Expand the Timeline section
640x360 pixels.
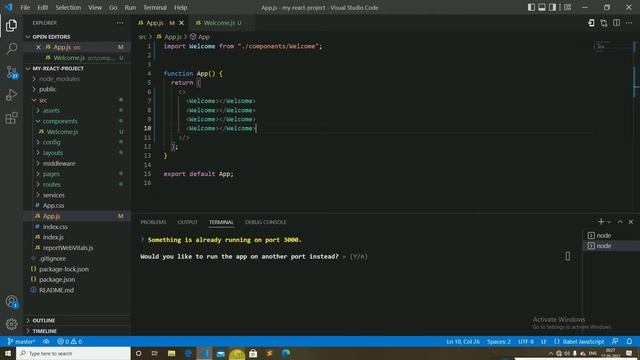click(x=77, y=331)
